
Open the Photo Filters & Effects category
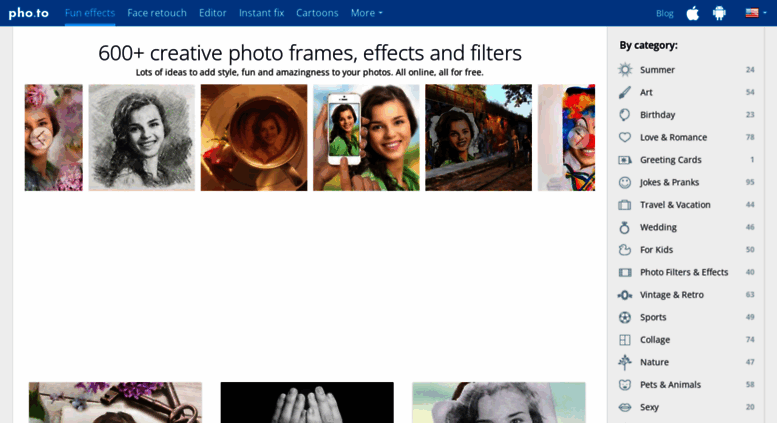[686, 272]
